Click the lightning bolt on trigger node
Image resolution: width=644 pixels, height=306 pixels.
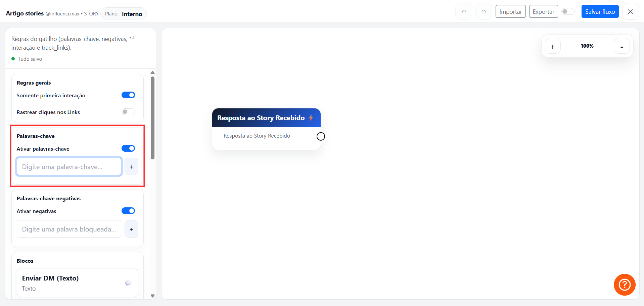point(311,118)
